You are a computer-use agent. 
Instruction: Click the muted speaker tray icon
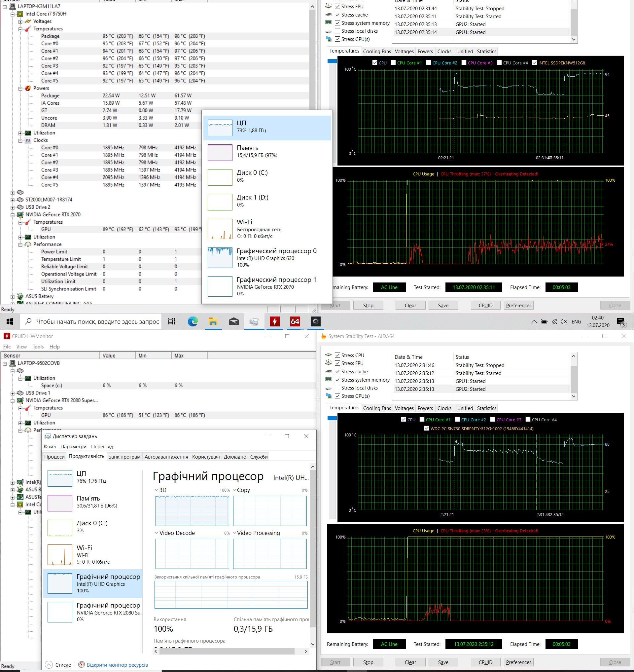click(x=563, y=321)
